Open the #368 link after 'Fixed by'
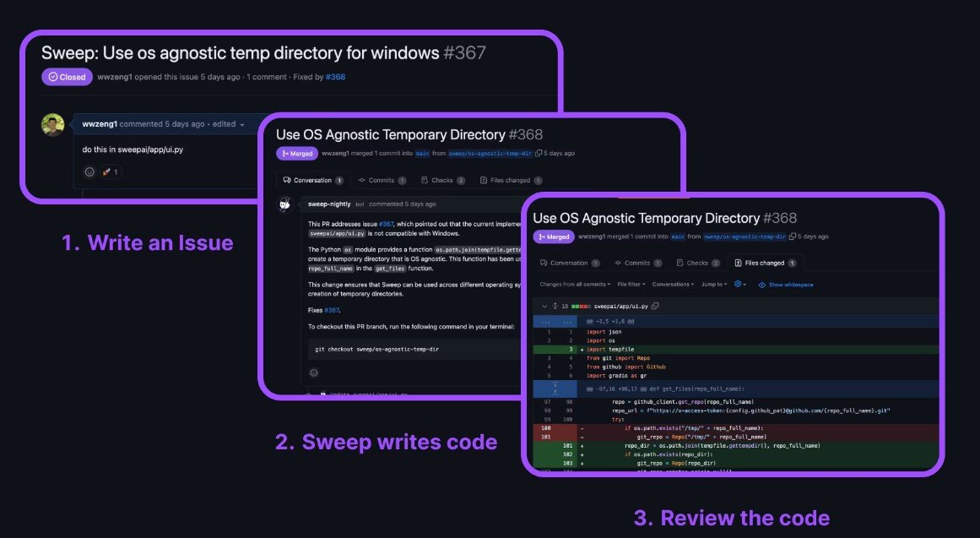Viewport: 980px width, 538px height. pyautogui.click(x=336, y=77)
